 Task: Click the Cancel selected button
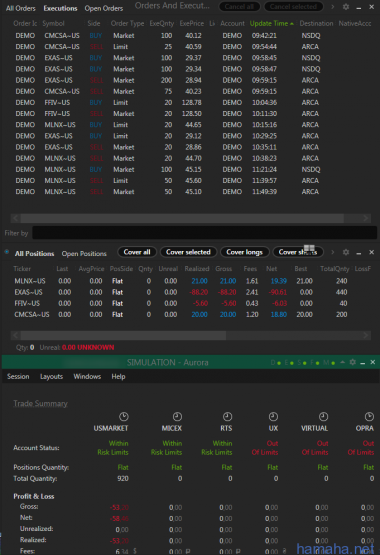click(x=293, y=6)
